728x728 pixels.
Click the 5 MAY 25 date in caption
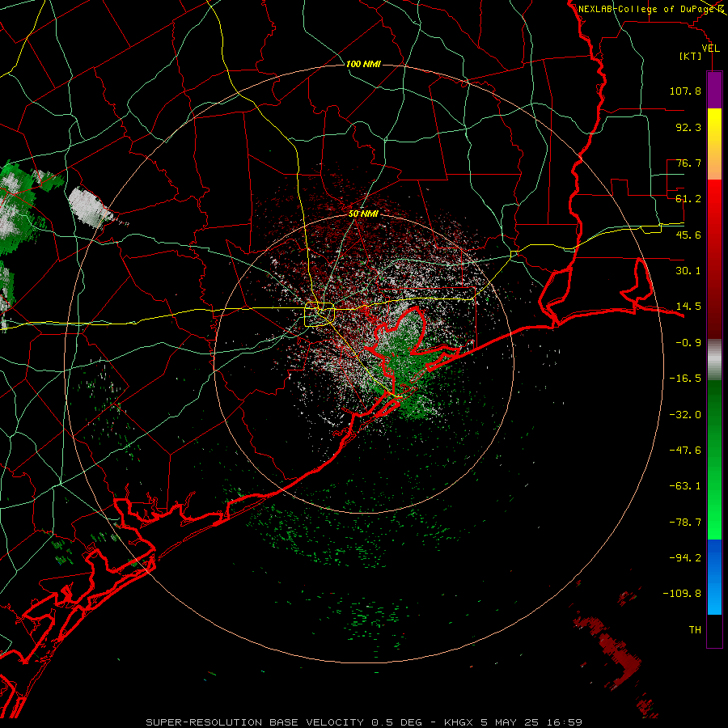pyautogui.click(x=510, y=722)
